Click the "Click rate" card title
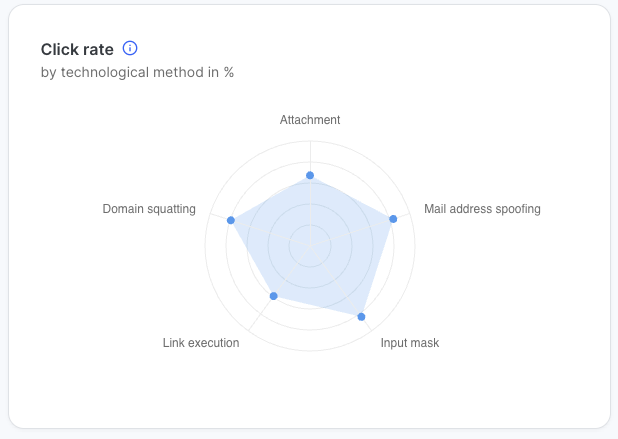Screen dimensions: 618x439 coord(77,49)
